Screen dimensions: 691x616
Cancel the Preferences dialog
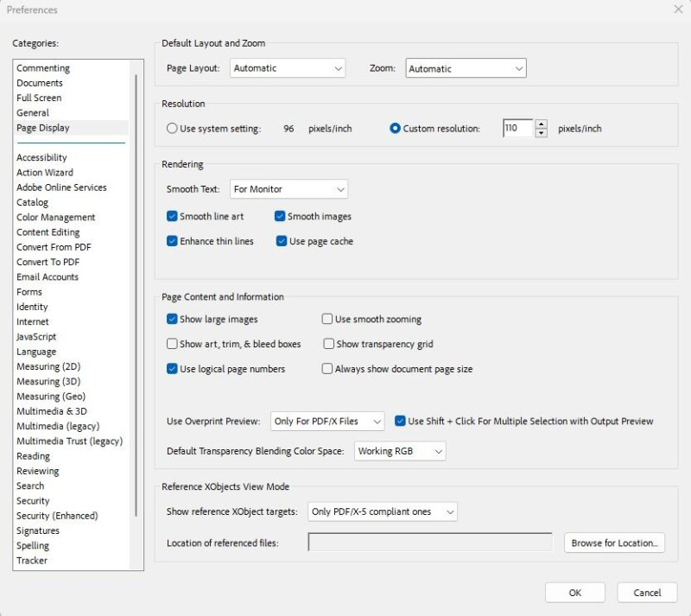pyautogui.click(x=647, y=593)
